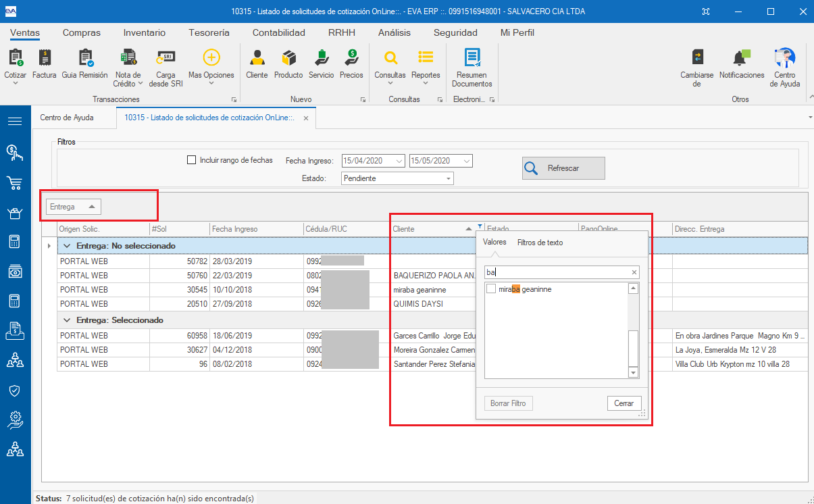Click the Factura icon in ribbon
Viewport: 814px width, 504px height.
[x=45, y=64]
